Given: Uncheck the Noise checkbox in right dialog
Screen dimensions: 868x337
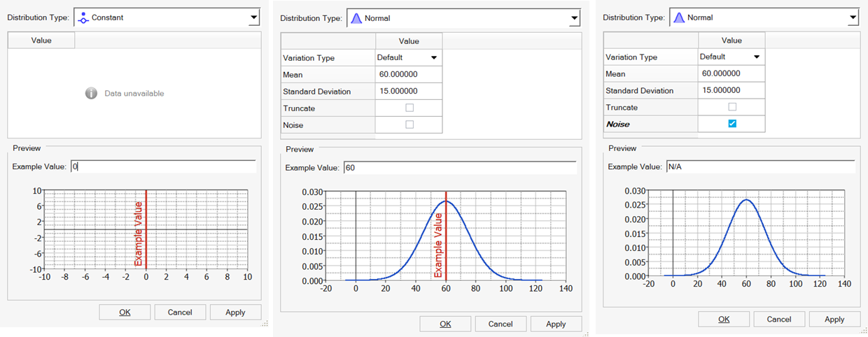Looking at the screenshot, I should [x=732, y=124].
